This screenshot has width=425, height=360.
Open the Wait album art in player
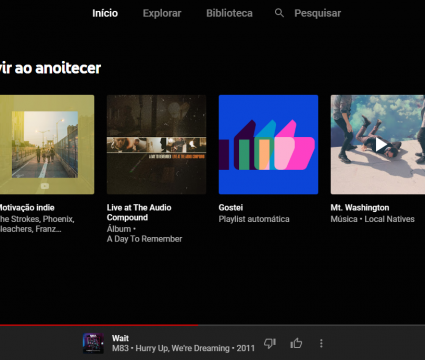click(93, 343)
